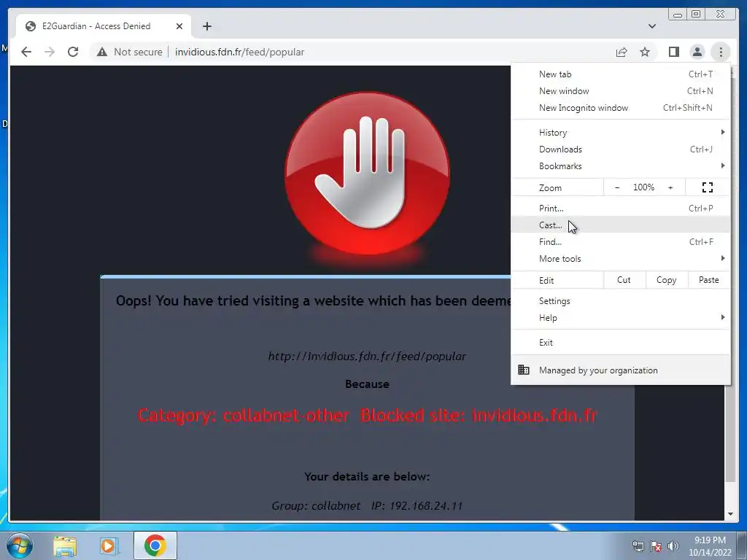The height and width of the screenshot is (560, 747).
Task: Open Windows Explorer from taskbar
Action: tap(65, 545)
